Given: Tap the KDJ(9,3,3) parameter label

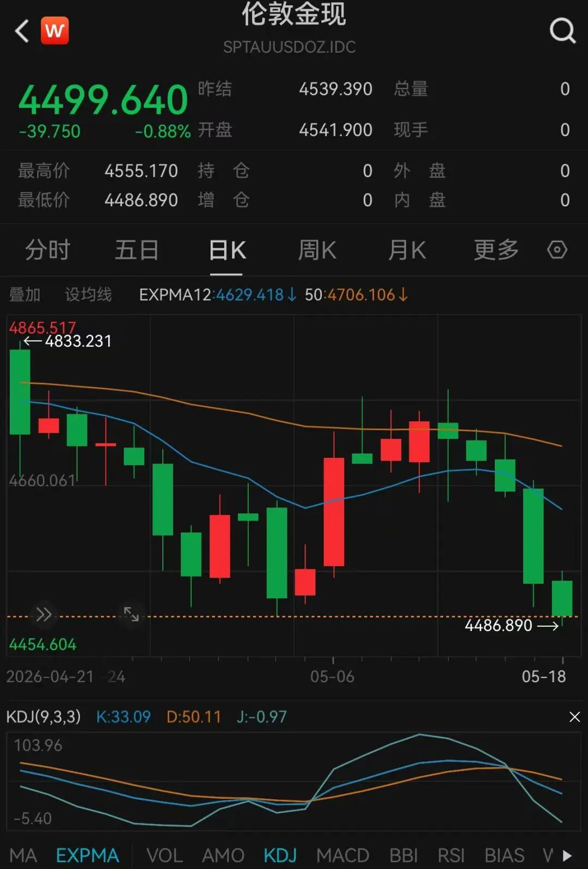Looking at the screenshot, I should coord(43,717).
